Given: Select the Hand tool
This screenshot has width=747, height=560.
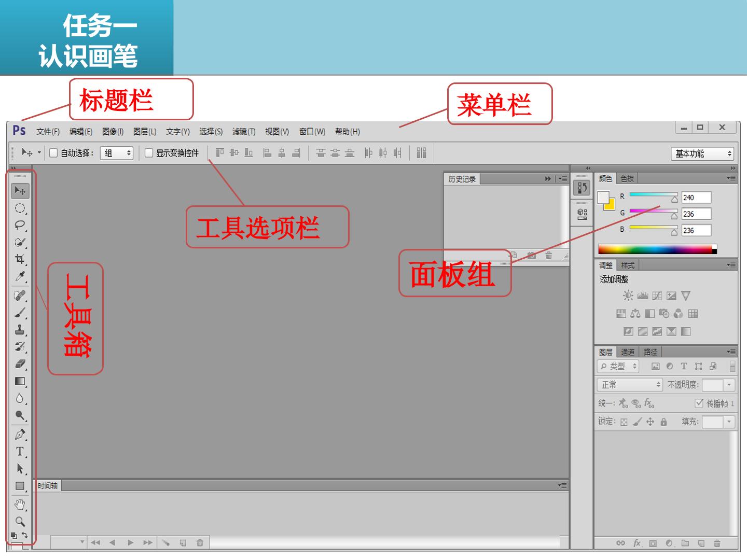Looking at the screenshot, I should [20, 505].
